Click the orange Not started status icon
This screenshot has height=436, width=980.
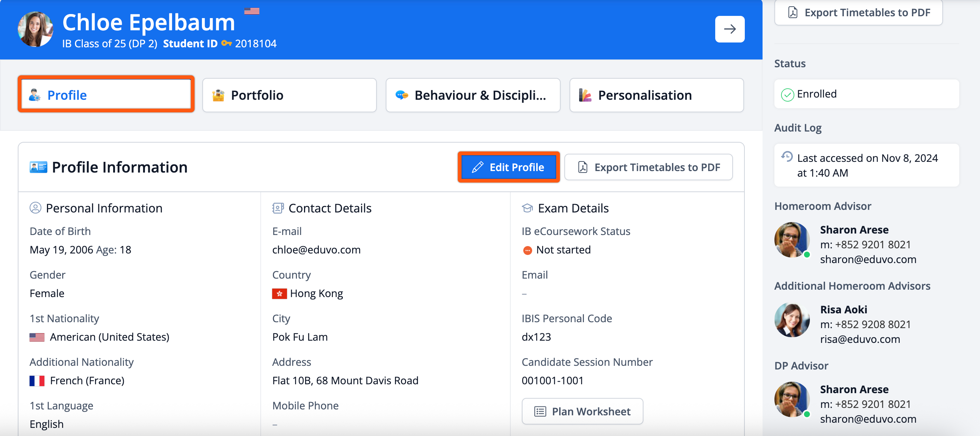527,250
